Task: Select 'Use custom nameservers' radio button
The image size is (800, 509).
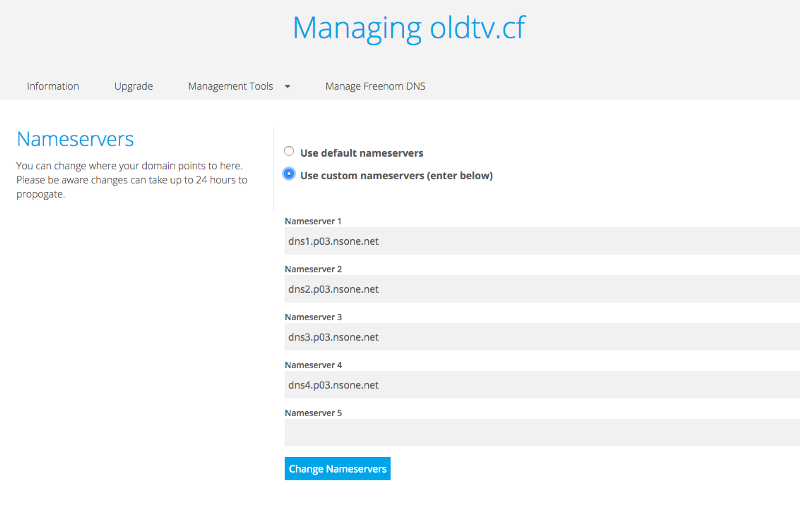Action: 289,174
